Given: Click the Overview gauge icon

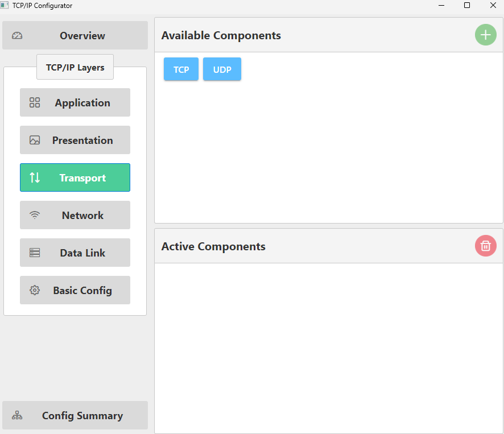Looking at the screenshot, I should coord(17,35).
